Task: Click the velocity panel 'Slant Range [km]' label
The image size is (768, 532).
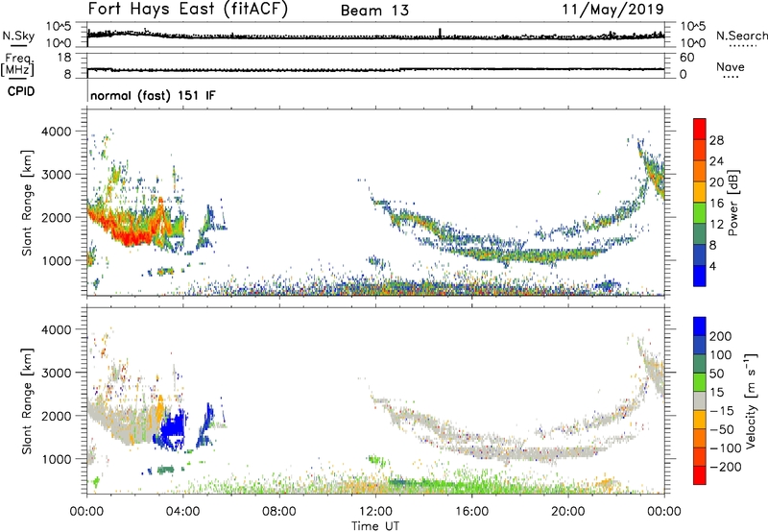Action: point(27,401)
